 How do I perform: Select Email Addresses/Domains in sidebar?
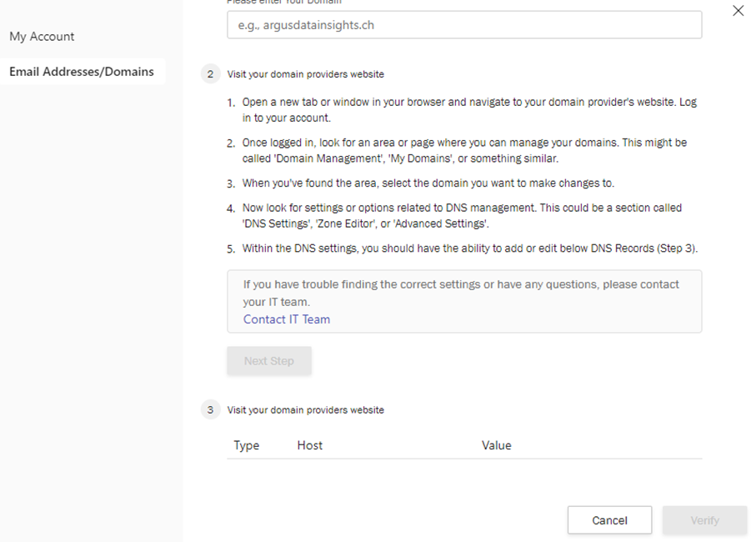coord(82,72)
